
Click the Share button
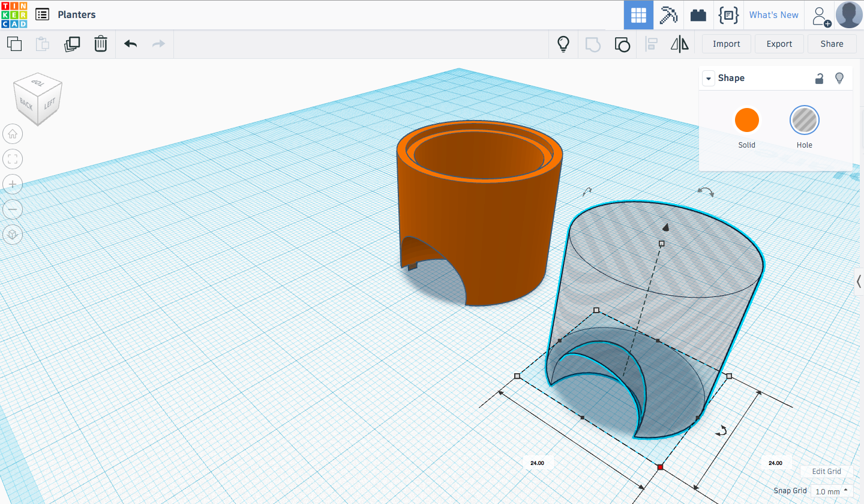pos(832,44)
